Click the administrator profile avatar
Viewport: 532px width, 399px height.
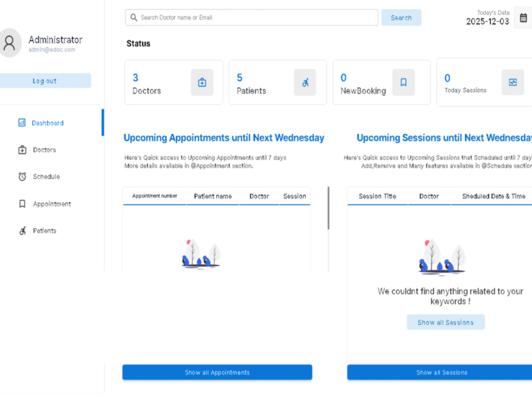click(x=9, y=43)
